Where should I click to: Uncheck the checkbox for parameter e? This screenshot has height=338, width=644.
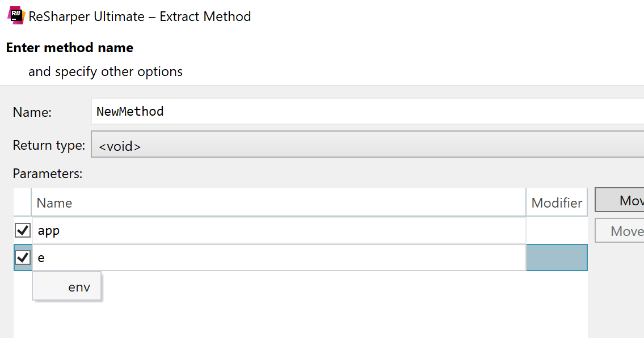point(23,257)
